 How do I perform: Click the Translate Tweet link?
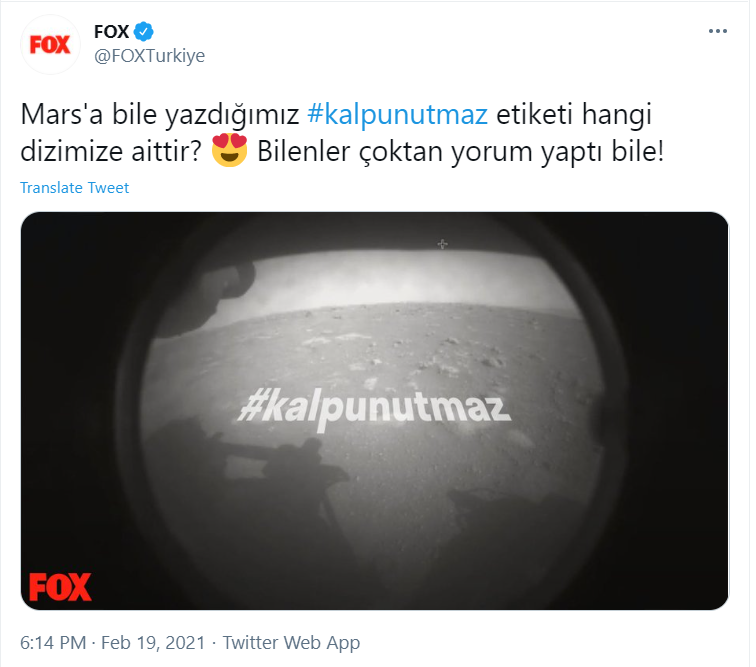coord(74,188)
